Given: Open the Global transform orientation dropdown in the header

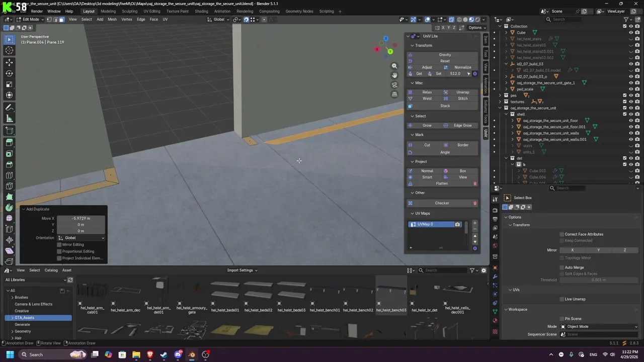Looking at the screenshot, I should [x=218, y=20].
